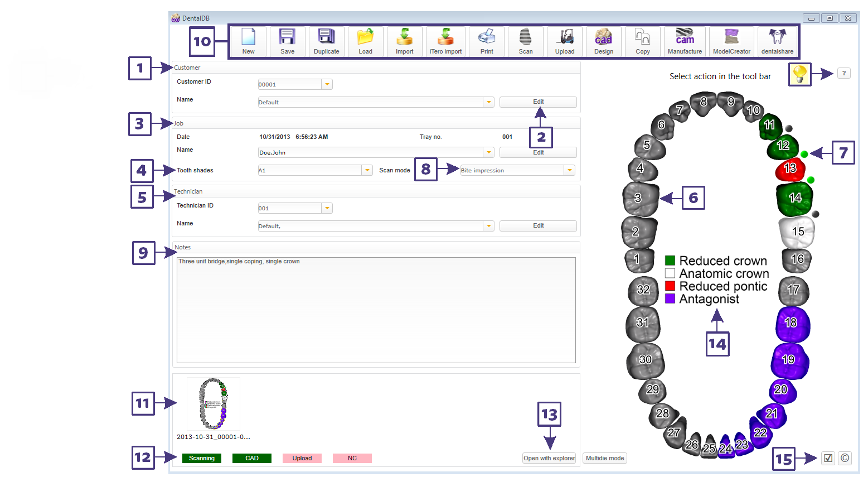
Task: Click Edit button for job name
Action: [538, 152]
